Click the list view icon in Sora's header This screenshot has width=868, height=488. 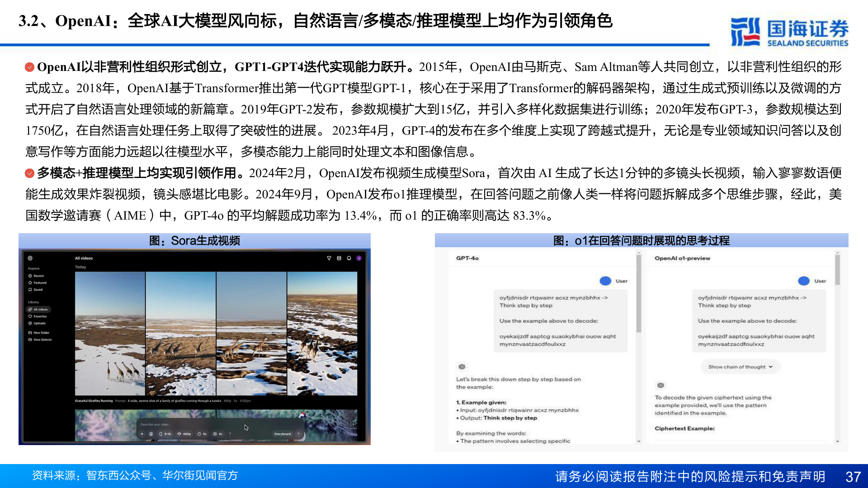click(339, 258)
